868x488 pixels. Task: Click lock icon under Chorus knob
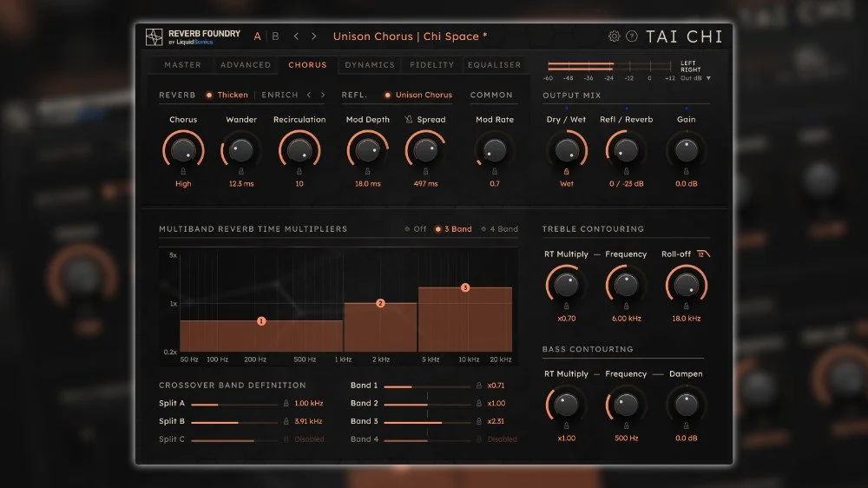click(x=183, y=171)
